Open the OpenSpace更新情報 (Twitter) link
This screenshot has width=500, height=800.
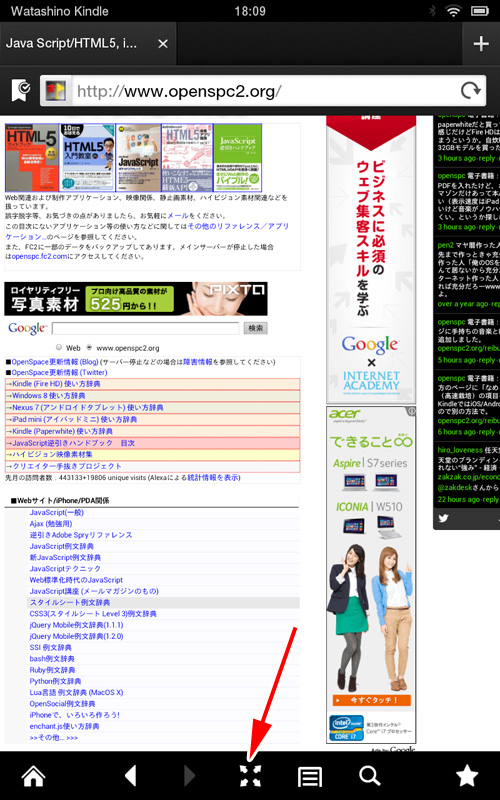59,372
